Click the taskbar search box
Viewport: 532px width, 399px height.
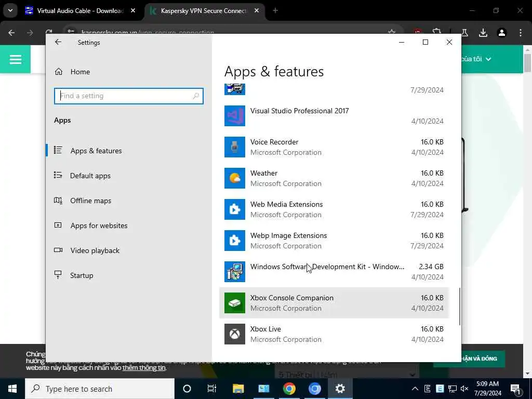(100, 389)
